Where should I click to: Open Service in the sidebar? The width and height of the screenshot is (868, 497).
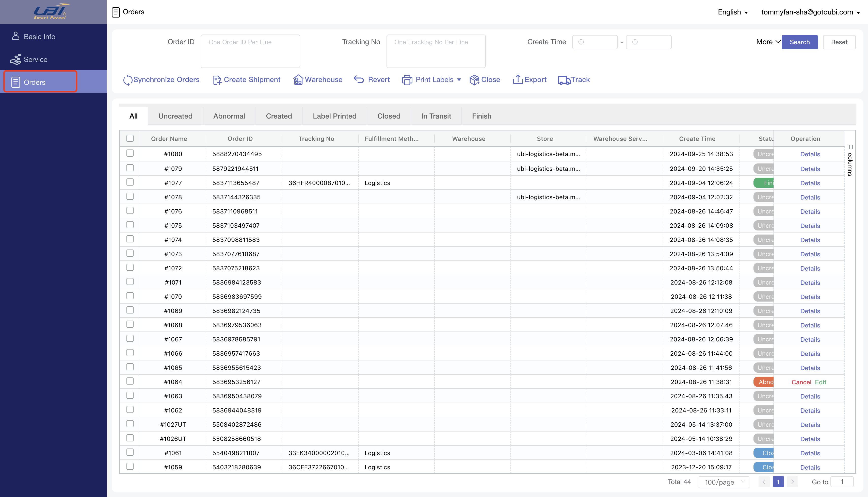pyautogui.click(x=53, y=59)
